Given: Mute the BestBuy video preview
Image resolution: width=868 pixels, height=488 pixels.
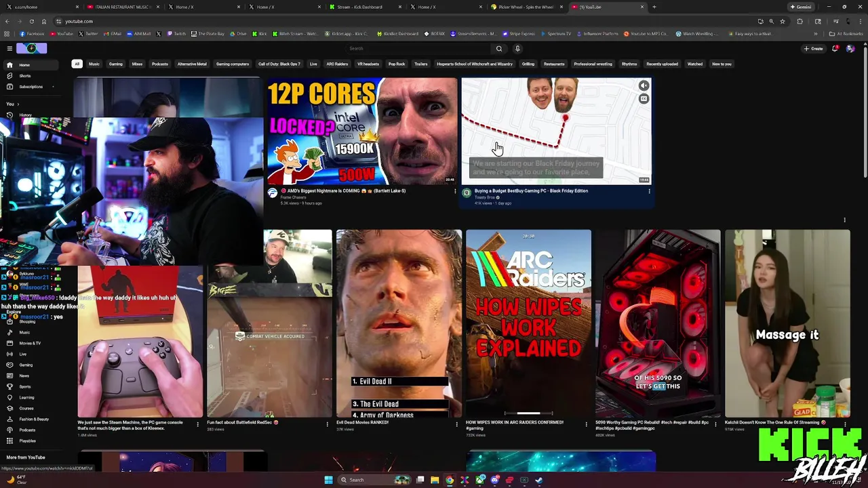Looking at the screenshot, I should [x=644, y=85].
